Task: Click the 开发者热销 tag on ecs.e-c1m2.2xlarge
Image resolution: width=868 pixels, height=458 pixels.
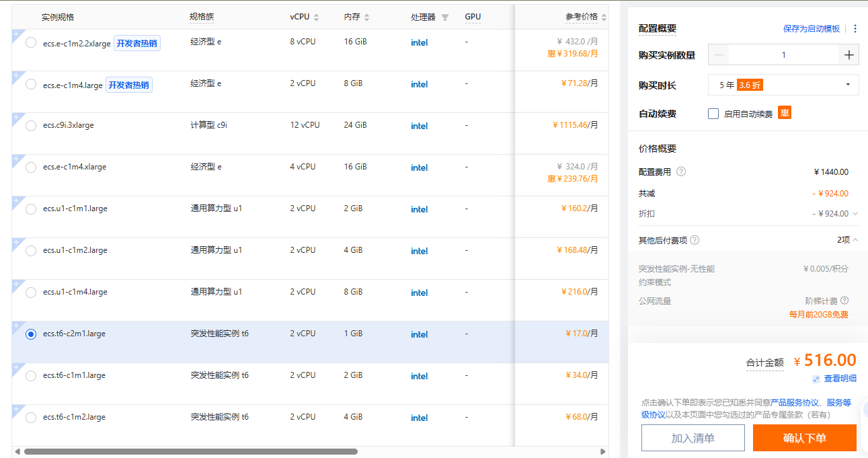Action: tap(137, 44)
